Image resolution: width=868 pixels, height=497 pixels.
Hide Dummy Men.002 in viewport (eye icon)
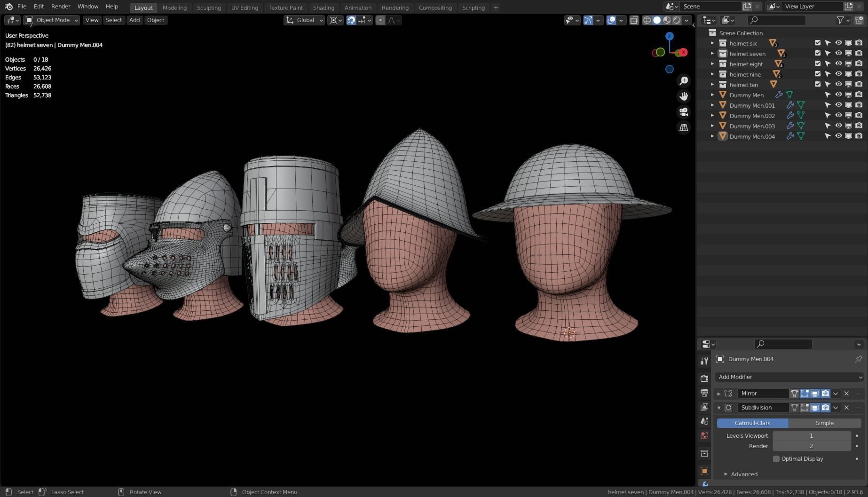[x=838, y=115]
